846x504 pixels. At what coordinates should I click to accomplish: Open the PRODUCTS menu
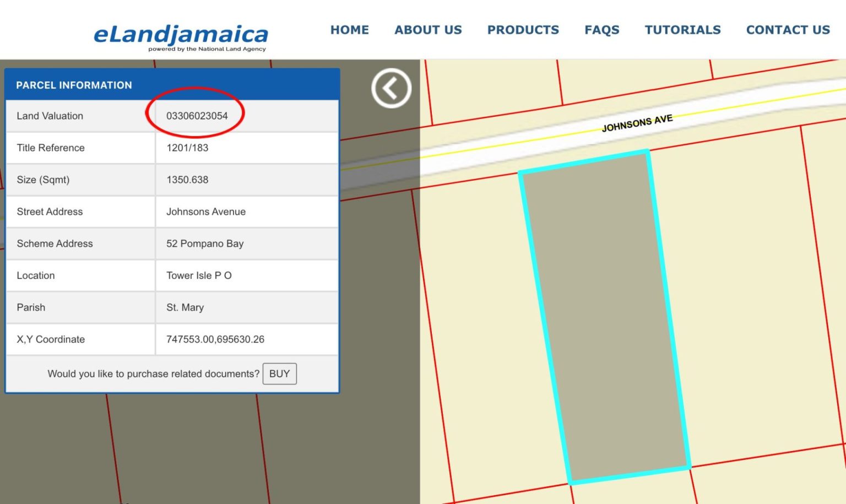pyautogui.click(x=523, y=30)
